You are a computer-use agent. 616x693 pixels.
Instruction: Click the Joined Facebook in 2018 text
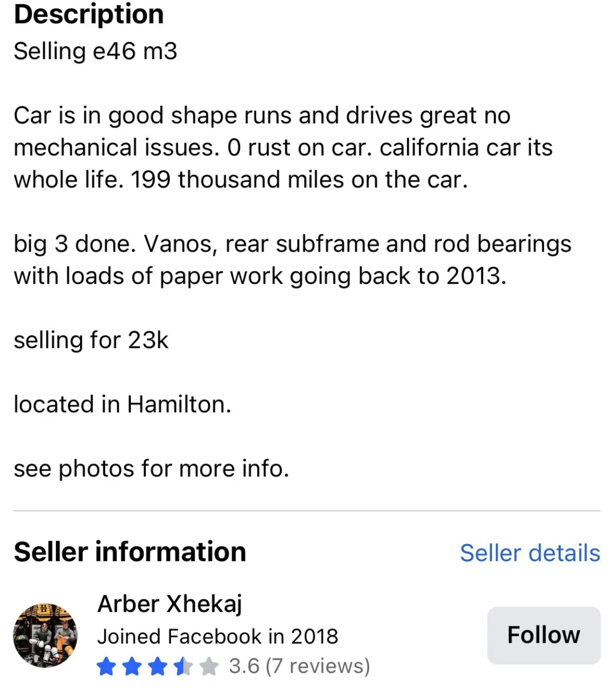pos(218,637)
